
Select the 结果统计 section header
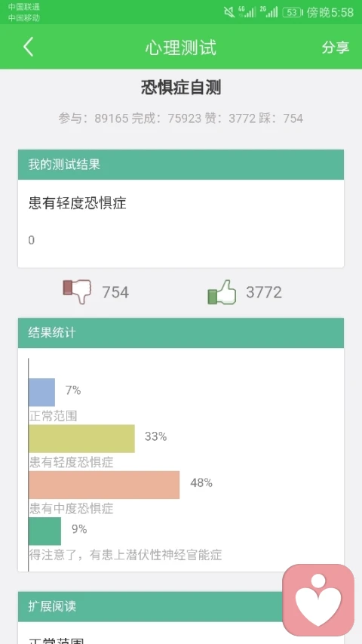(x=181, y=333)
